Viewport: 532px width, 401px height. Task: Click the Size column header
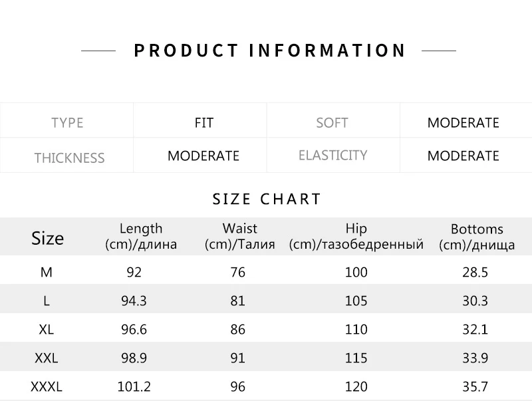tap(47, 238)
